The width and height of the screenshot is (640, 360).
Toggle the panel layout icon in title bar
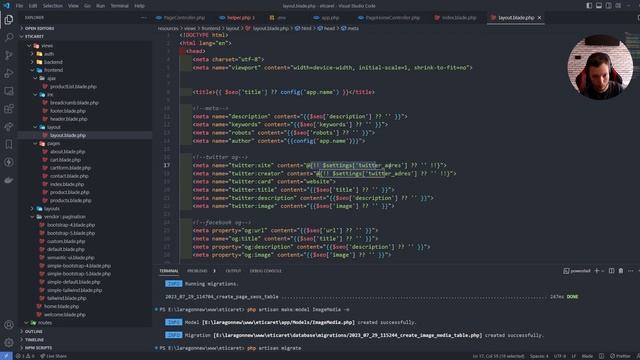point(599,6)
